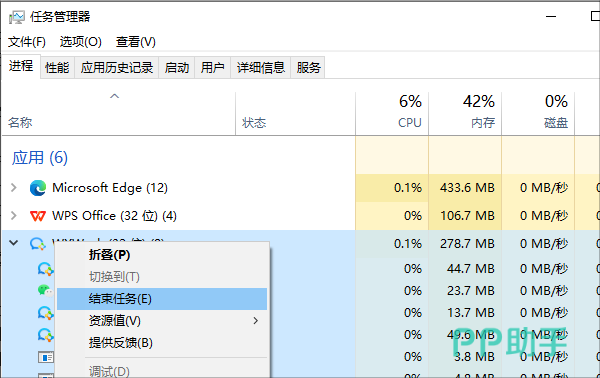Choose 切换到(T) in the context menu
The width and height of the screenshot is (600, 378).
(x=162, y=277)
